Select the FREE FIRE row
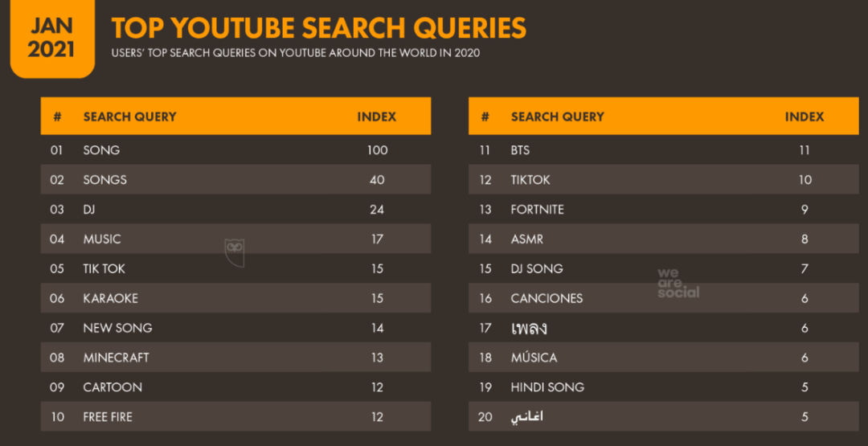 pos(235,417)
